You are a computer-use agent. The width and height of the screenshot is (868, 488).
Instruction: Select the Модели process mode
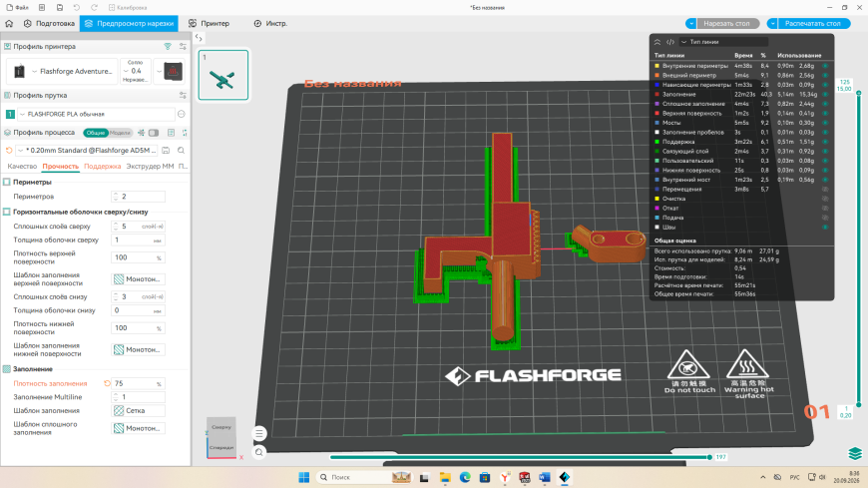120,133
